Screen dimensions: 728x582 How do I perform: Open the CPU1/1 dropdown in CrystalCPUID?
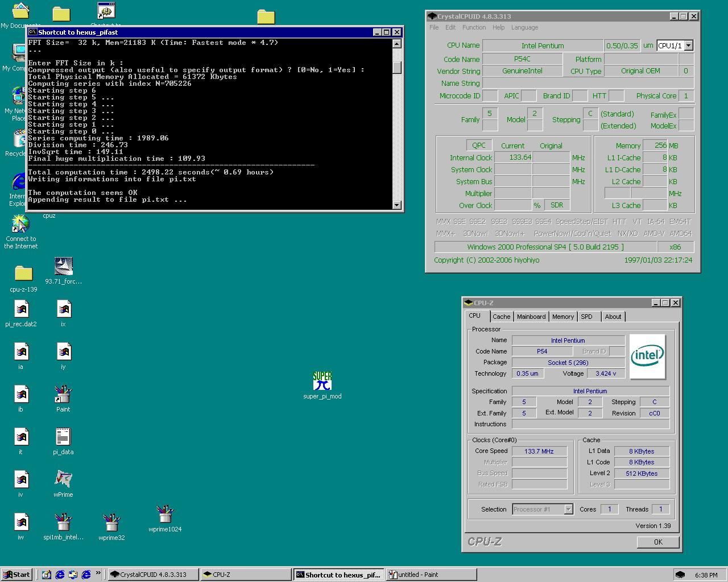point(689,45)
